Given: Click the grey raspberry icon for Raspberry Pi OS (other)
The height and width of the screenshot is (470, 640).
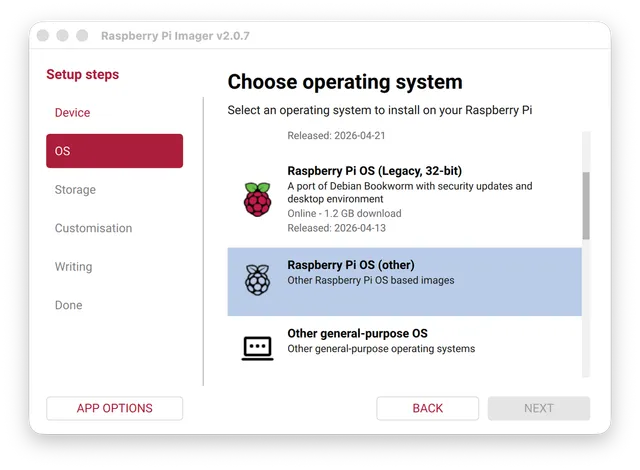Looking at the screenshot, I should (x=257, y=279).
